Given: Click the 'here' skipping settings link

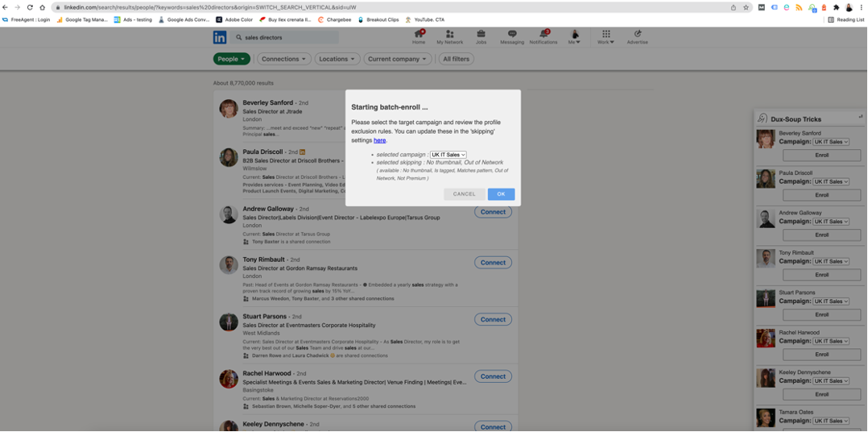Looking at the screenshot, I should tap(379, 141).
